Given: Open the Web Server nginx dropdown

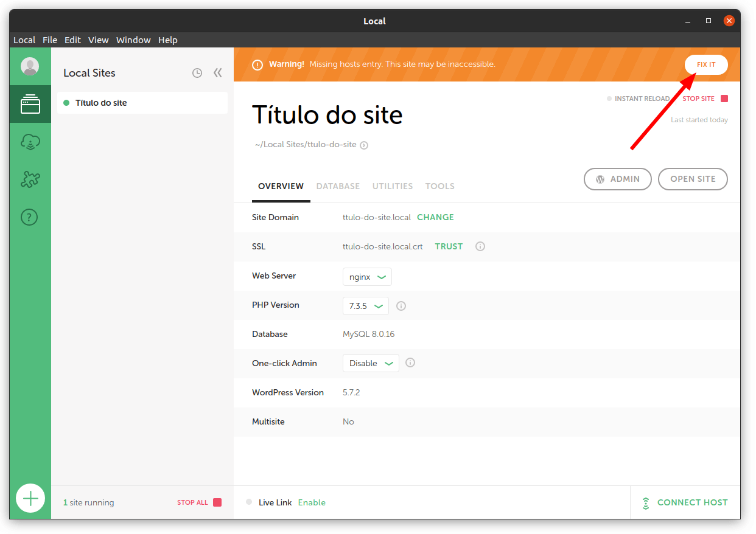Looking at the screenshot, I should (x=367, y=277).
